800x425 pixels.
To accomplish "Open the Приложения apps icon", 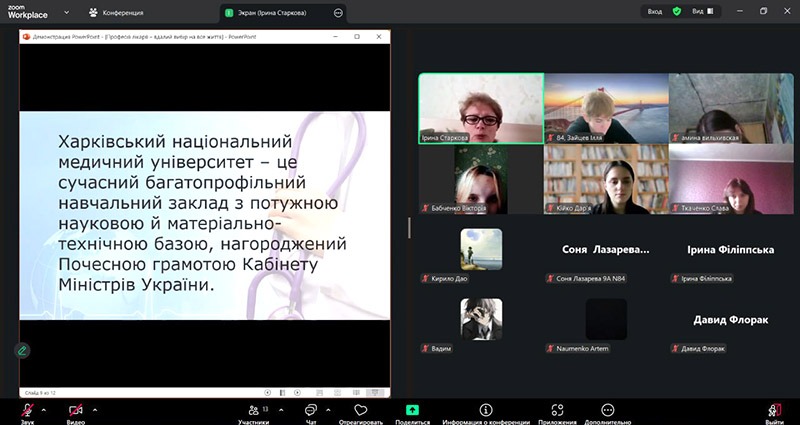I will click(558, 410).
